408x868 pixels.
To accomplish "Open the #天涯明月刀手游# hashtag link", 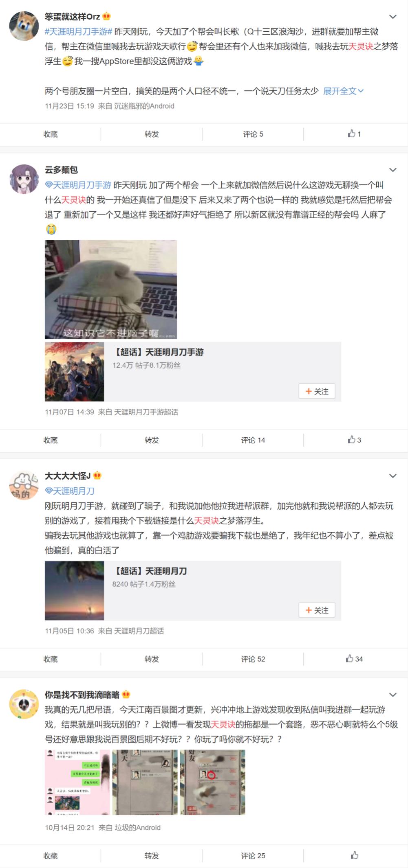I will tap(78, 31).
